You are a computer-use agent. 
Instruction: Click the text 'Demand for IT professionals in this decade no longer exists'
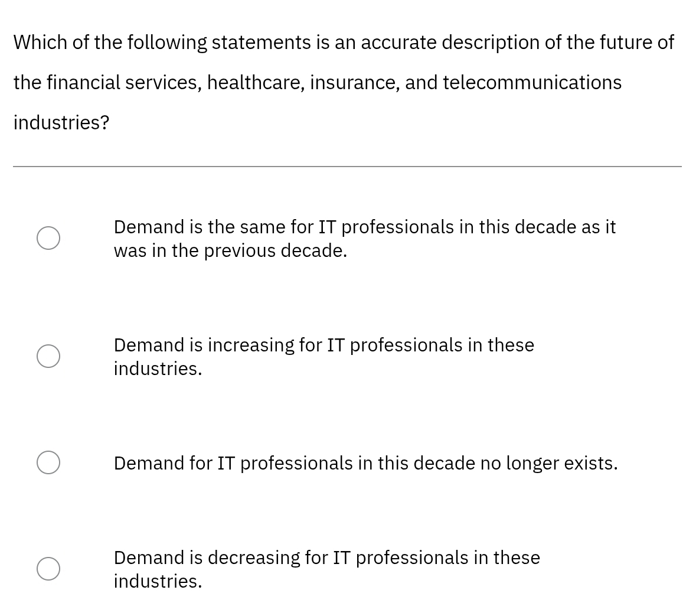pos(365,464)
